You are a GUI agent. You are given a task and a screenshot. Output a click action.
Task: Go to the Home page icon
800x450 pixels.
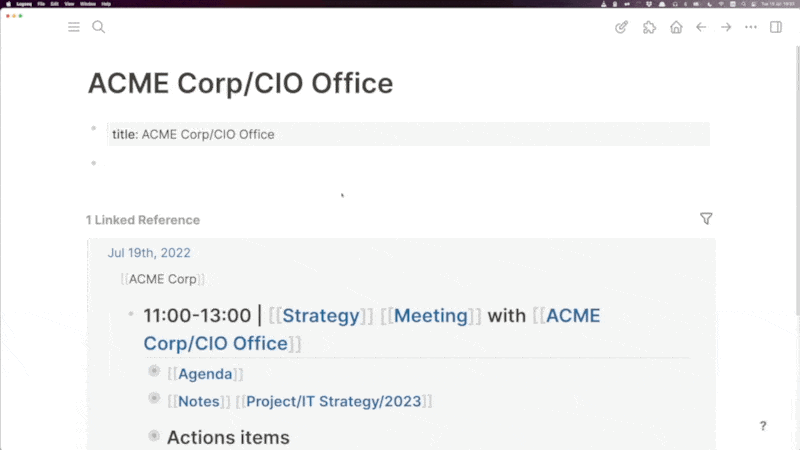pyautogui.click(x=676, y=27)
